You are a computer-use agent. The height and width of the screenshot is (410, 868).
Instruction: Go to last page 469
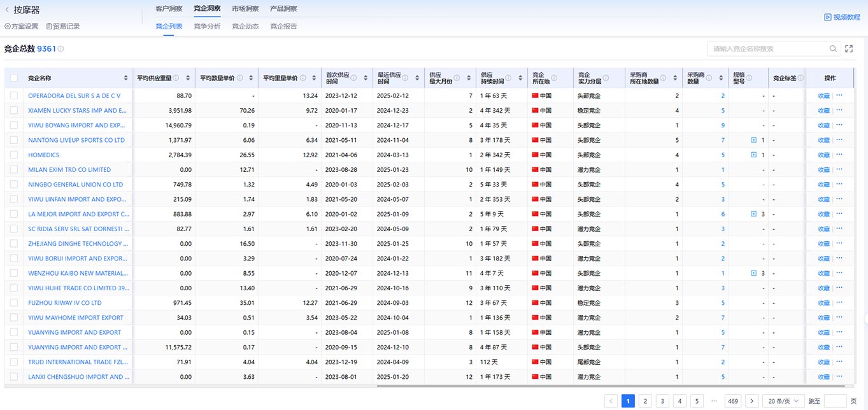tap(733, 401)
